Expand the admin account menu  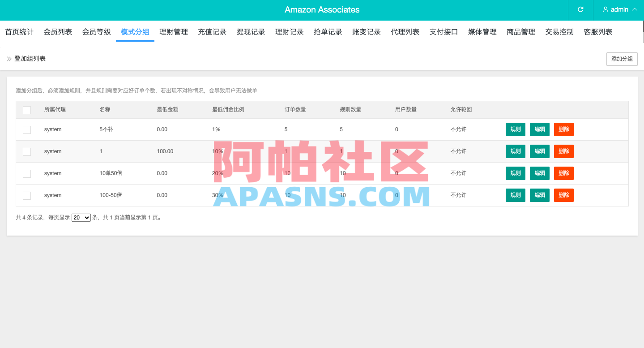point(620,9)
